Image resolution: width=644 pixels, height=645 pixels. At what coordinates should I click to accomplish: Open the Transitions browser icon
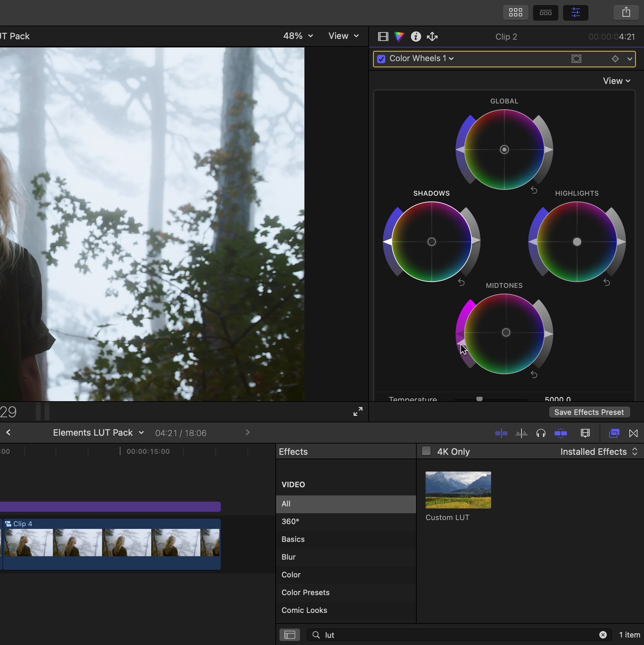pos(633,433)
